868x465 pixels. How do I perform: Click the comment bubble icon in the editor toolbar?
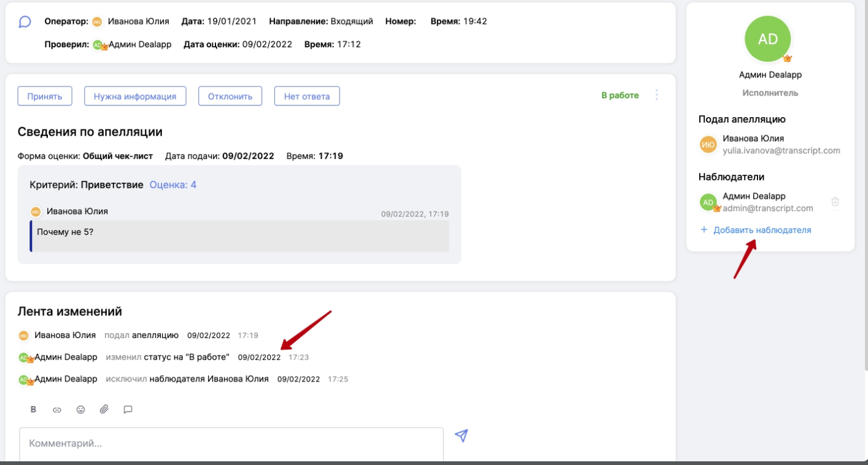coord(128,410)
